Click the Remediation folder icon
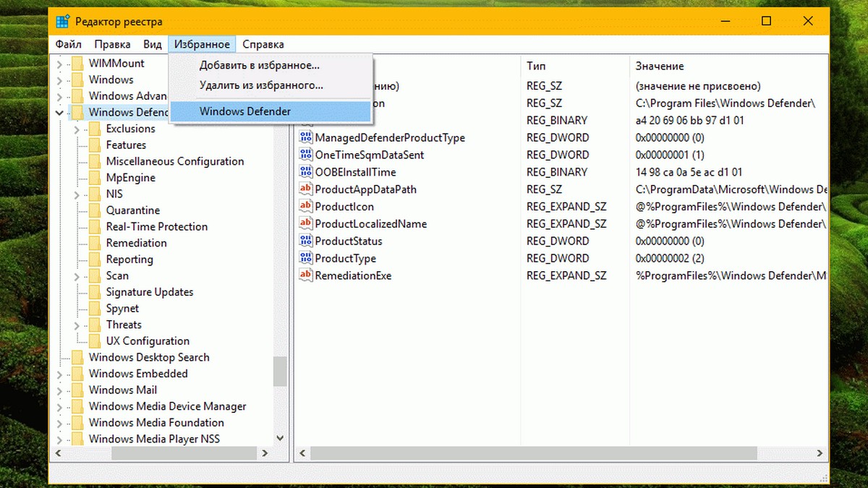 click(94, 243)
